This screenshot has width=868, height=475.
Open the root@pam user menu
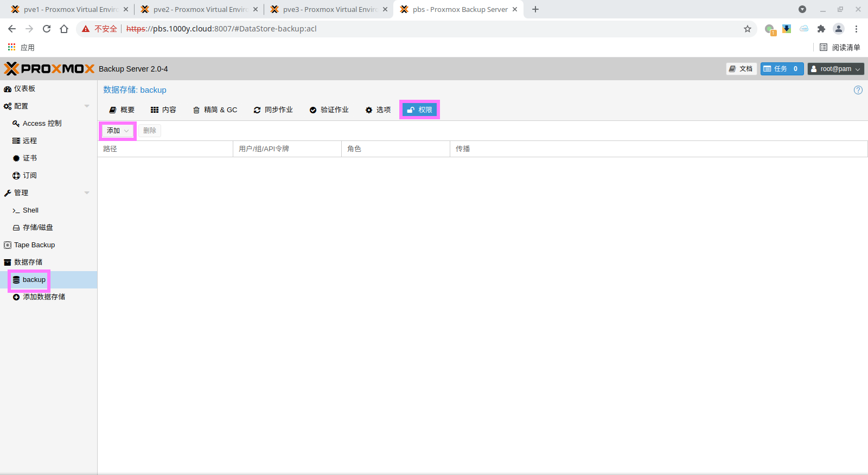point(835,69)
